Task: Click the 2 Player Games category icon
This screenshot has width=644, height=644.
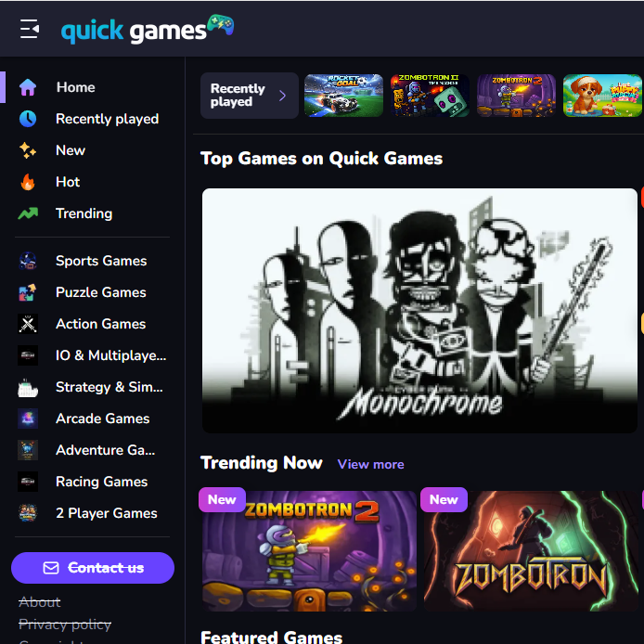Action: tap(28, 513)
